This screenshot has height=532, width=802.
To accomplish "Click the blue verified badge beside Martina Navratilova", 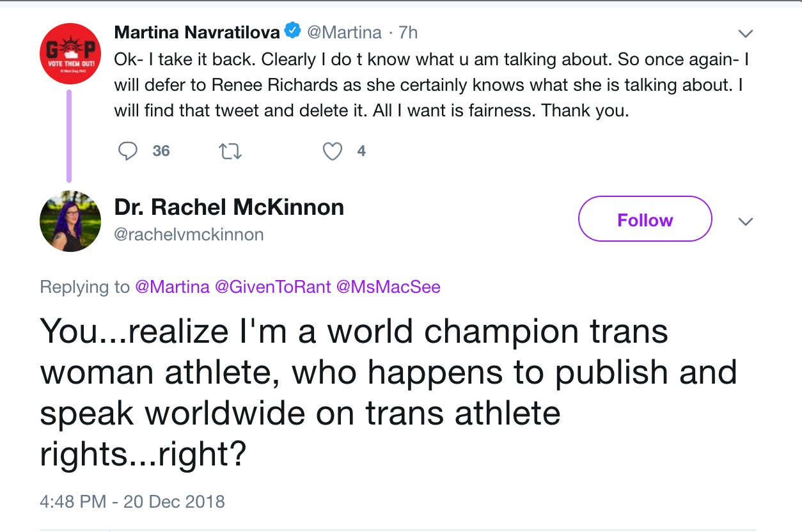I will pyautogui.click(x=292, y=31).
